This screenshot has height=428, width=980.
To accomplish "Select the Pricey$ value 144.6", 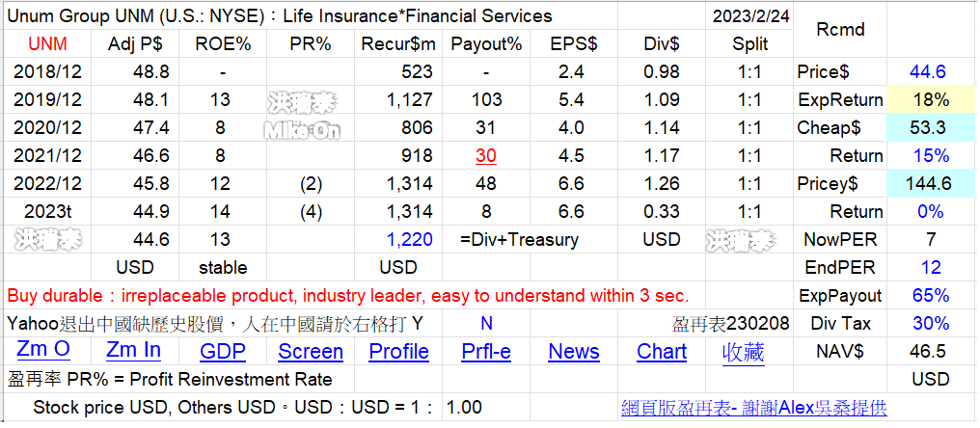I will 928,184.
